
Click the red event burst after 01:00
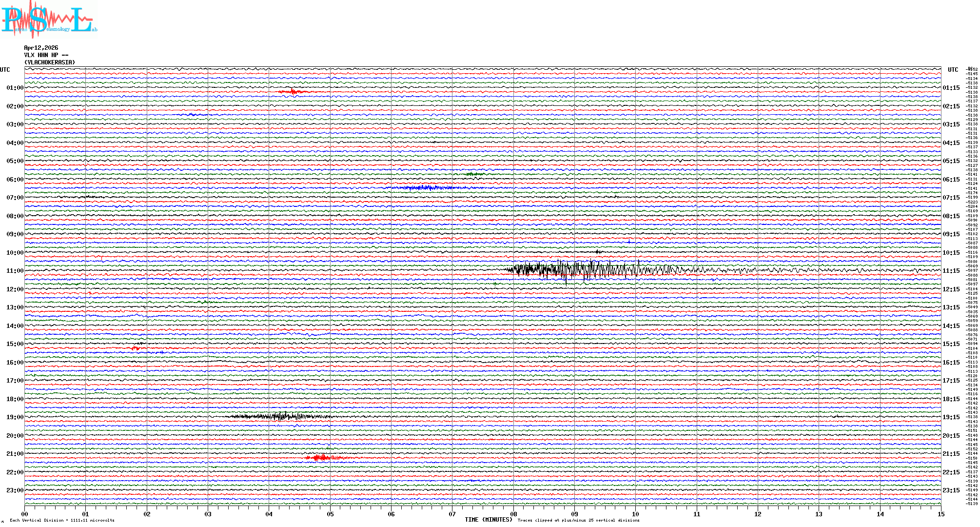293,92
